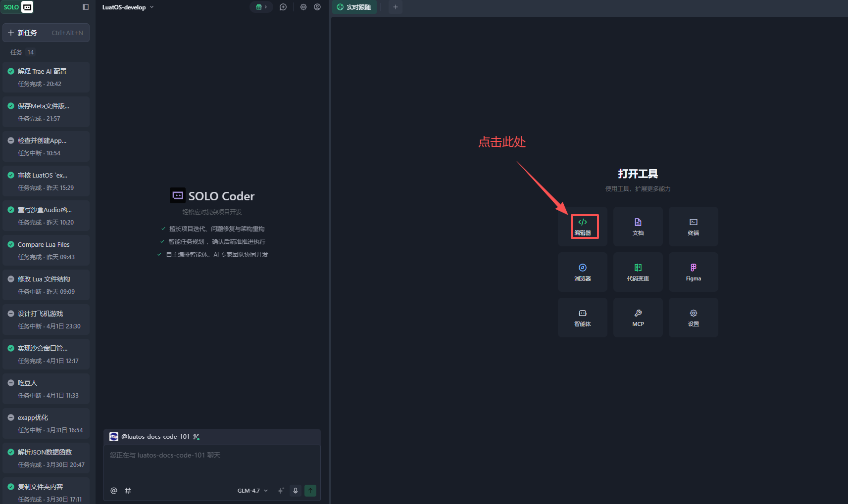This screenshot has width=848, height=504.
Task: Open the user account profile icon
Action: tap(317, 7)
